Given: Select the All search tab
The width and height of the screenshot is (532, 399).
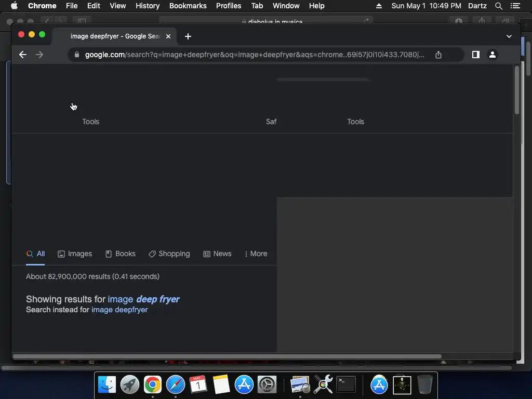Looking at the screenshot, I should pyautogui.click(x=35, y=254).
